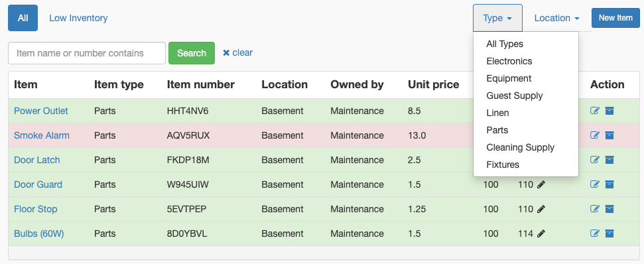Screen dimensions: 644x264
Task: Open the Location filter dropdown
Action: click(556, 18)
